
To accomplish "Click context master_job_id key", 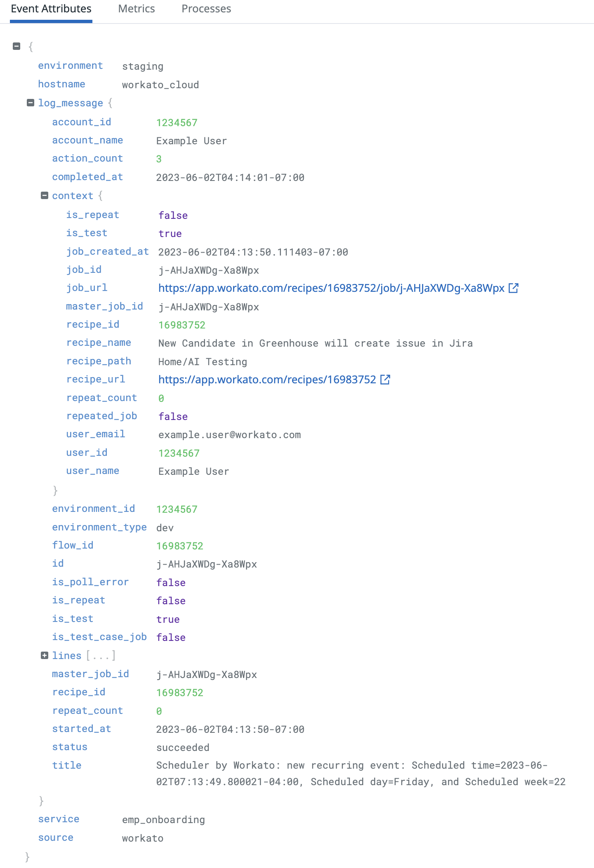I will point(105,306).
